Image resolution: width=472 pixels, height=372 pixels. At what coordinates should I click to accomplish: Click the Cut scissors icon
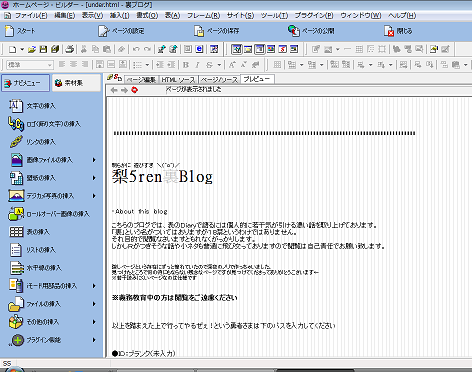(84, 49)
